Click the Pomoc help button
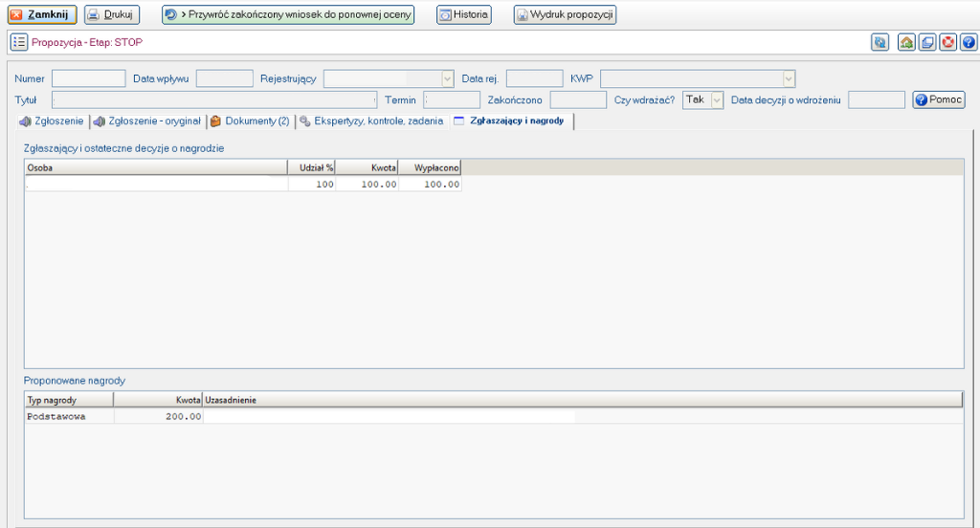This screenshot has height=528, width=980. [x=939, y=99]
